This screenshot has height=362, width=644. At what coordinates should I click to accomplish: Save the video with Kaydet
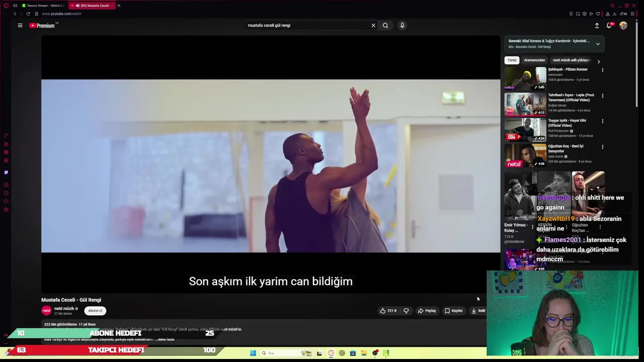(x=453, y=311)
